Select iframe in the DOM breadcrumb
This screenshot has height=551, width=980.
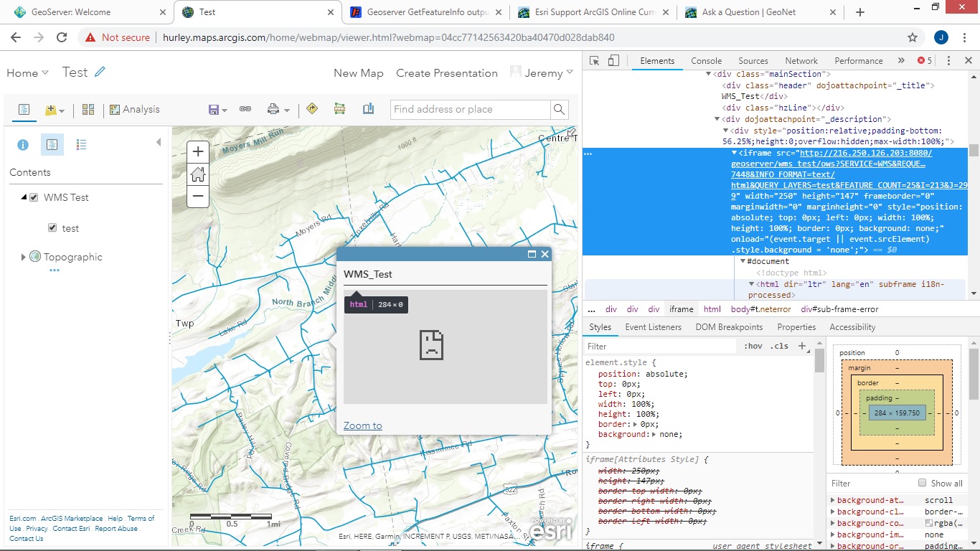tap(681, 309)
